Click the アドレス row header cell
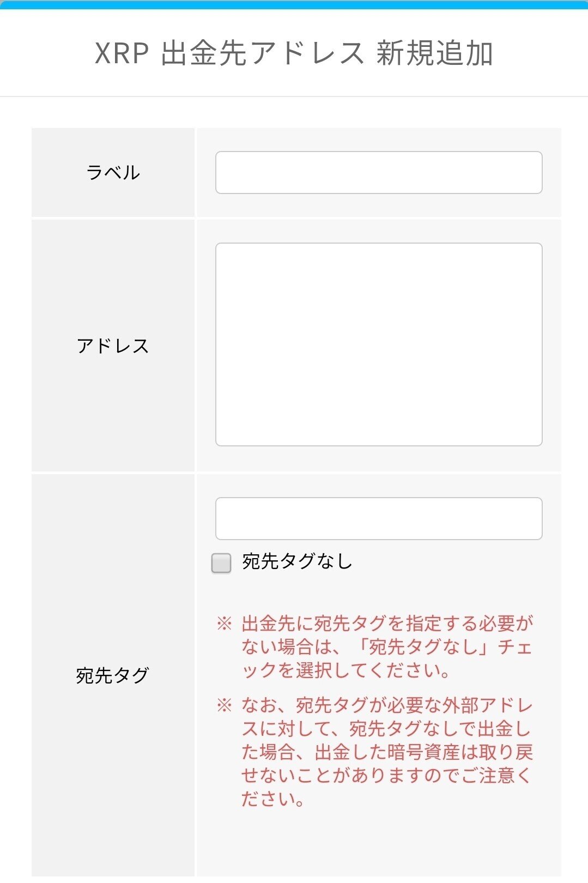The height and width of the screenshot is (883, 588). (x=113, y=343)
